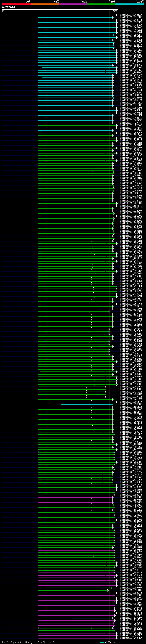Click hit label UniRef100_Q8H298
This screenshot has width=146, height=644.
point(131,218)
